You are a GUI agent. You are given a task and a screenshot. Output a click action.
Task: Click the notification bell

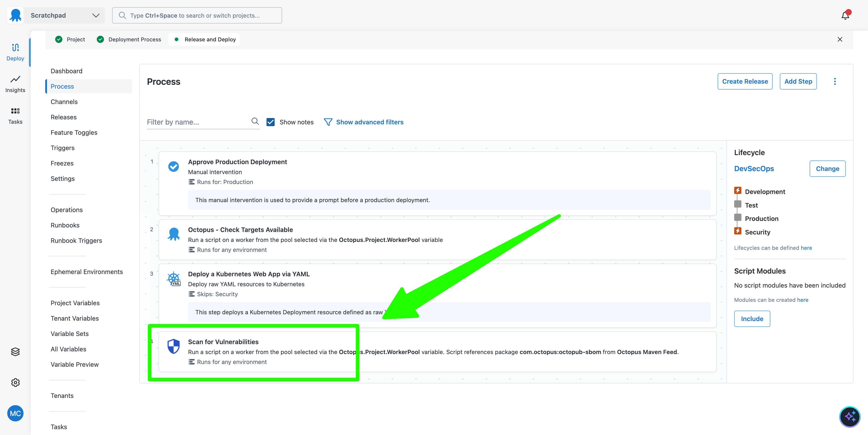point(845,15)
